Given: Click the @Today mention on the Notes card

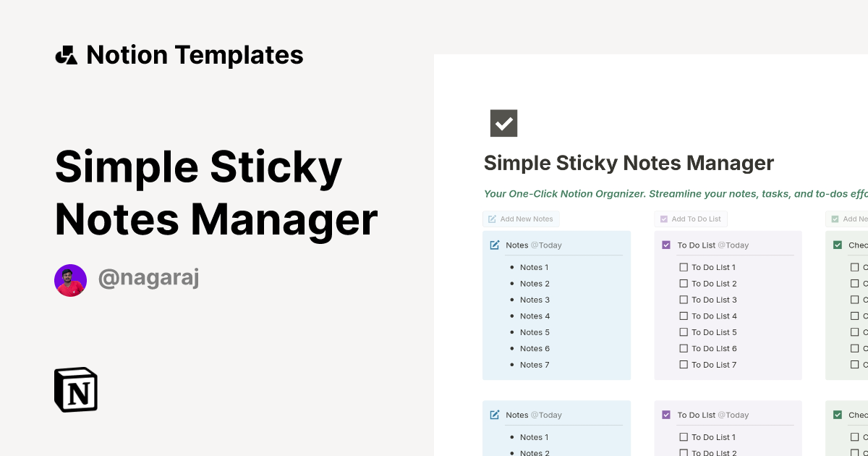Looking at the screenshot, I should (548, 245).
